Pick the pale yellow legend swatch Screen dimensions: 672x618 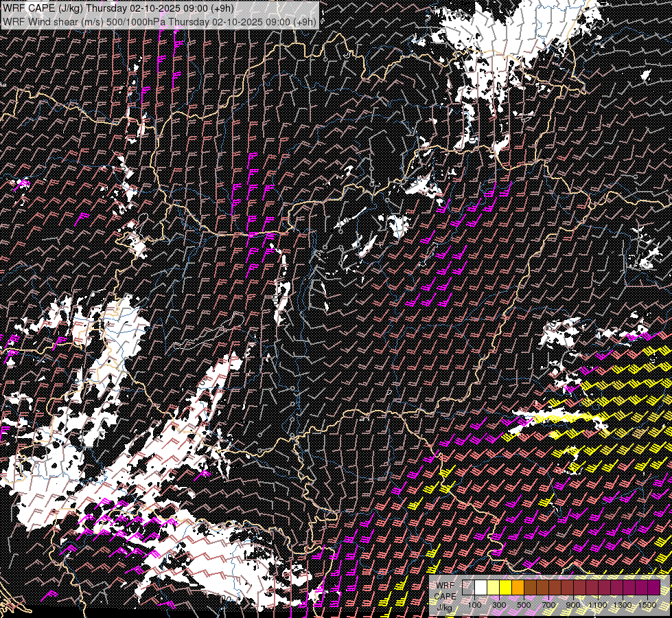[x=493, y=588]
